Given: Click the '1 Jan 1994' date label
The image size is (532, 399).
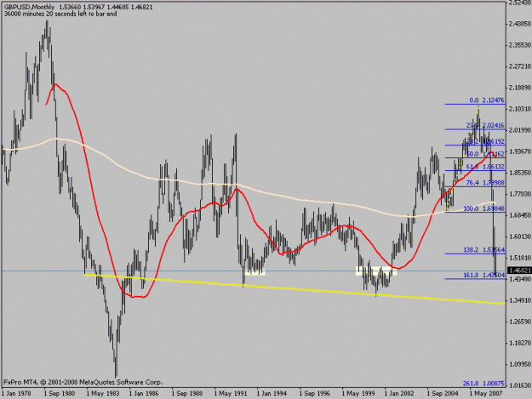Looking at the screenshot, I should (x=272, y=394).
